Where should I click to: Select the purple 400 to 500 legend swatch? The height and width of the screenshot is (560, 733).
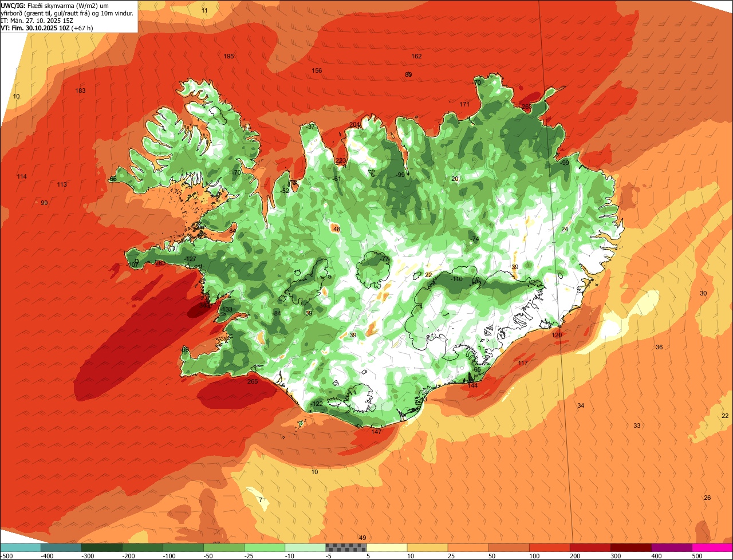tap(671, 548)
